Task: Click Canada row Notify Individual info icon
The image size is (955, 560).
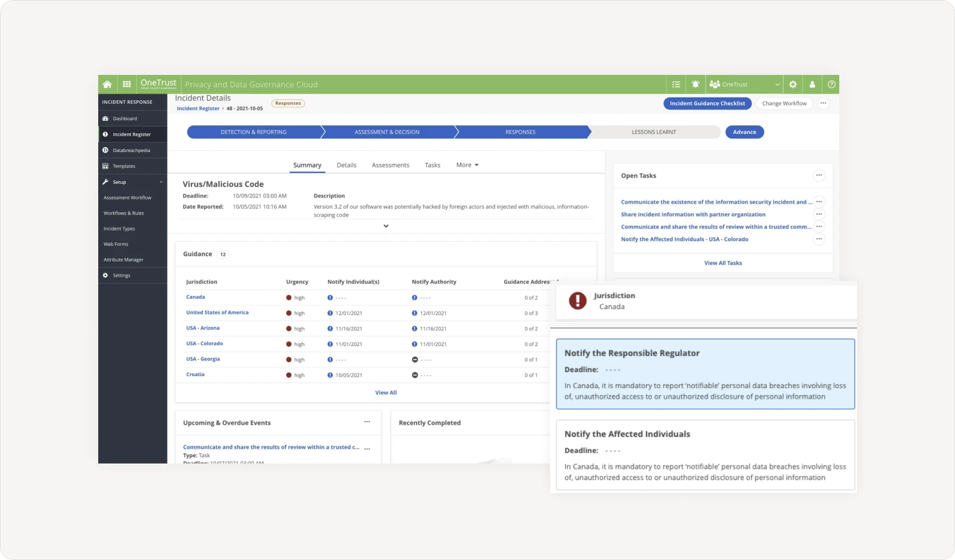Action: 330,298
